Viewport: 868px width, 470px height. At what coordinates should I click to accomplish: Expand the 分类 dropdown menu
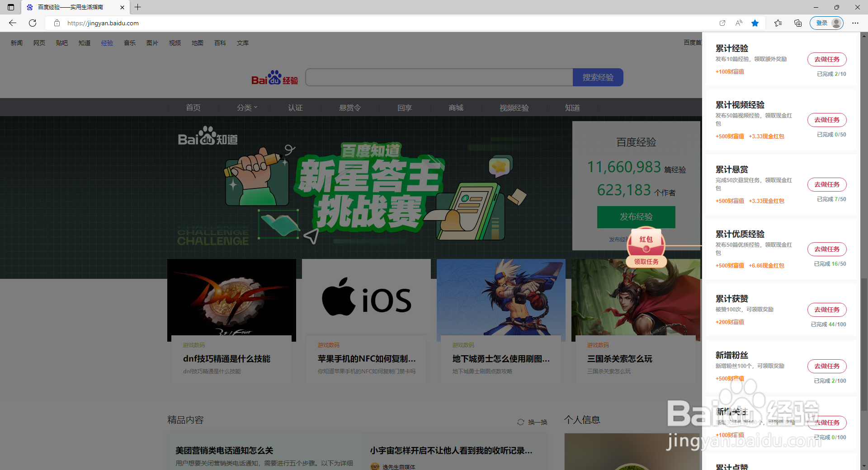point(247,108)
